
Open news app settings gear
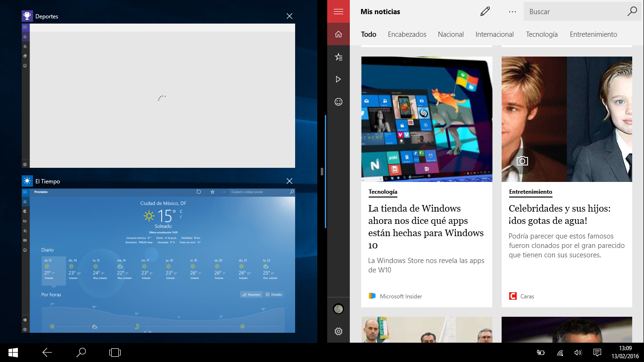[x=338, y=331]
